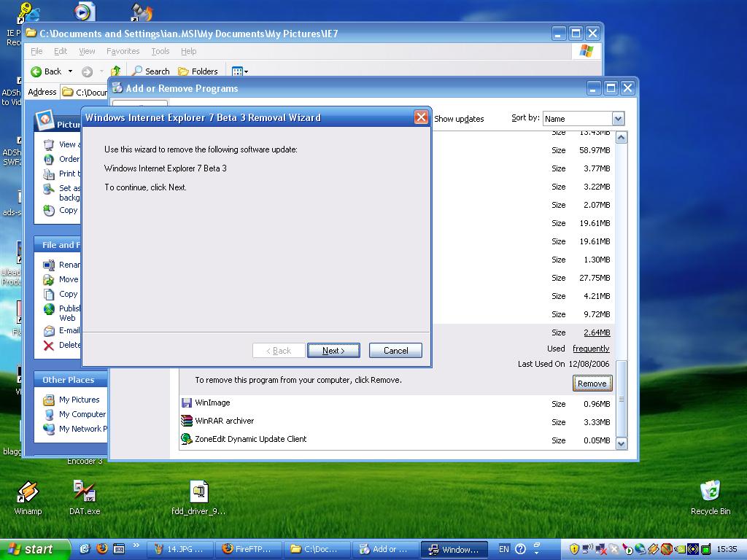Expand Quick Launch overflow chevron

tap(136, 545)
